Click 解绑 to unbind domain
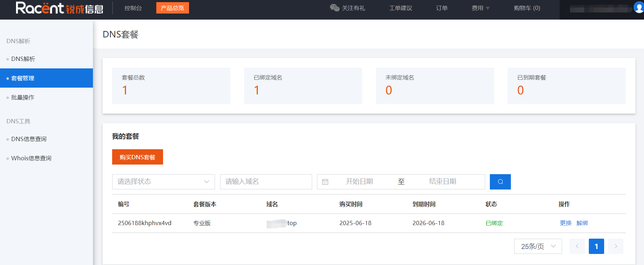 [x=582, y=223]
